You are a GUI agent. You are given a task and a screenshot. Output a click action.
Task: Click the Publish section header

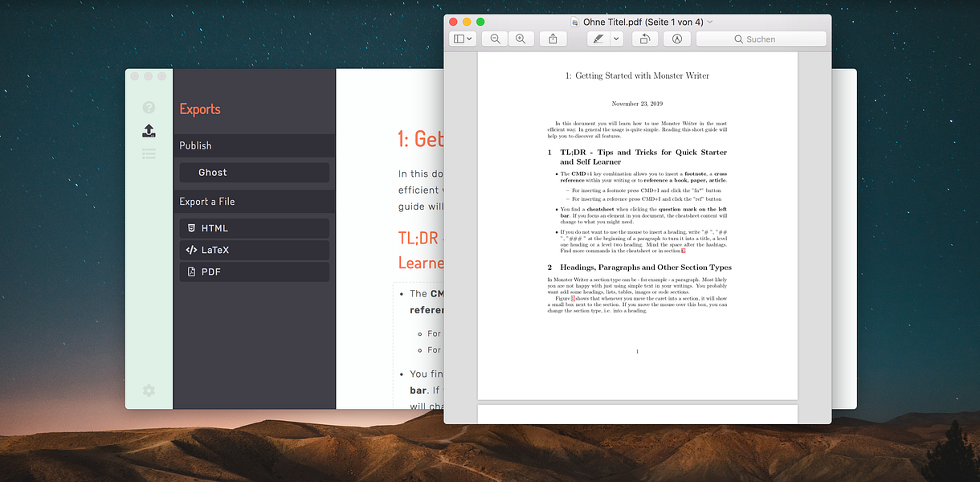(255, 145)
